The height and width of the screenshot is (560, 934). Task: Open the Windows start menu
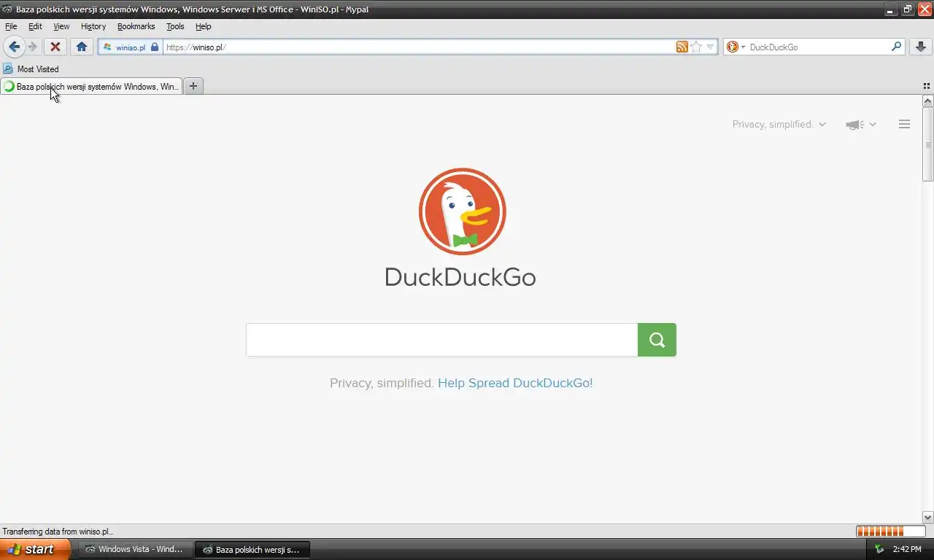click(35, 549)
